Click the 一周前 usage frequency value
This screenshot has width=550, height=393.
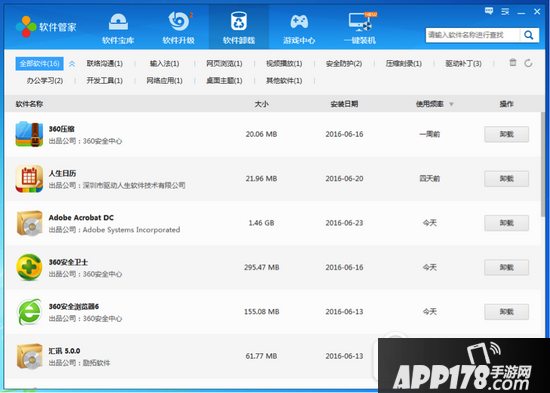[430, 134]
